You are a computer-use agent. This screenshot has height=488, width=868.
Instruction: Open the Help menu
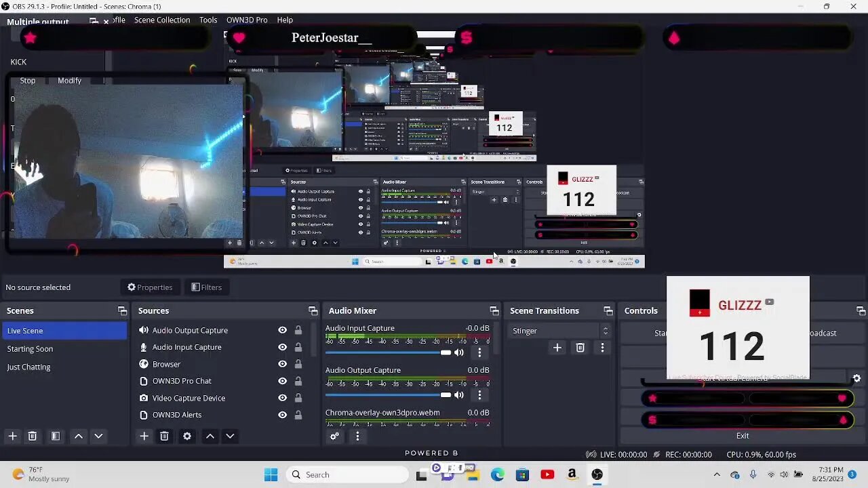coord(285,20)
